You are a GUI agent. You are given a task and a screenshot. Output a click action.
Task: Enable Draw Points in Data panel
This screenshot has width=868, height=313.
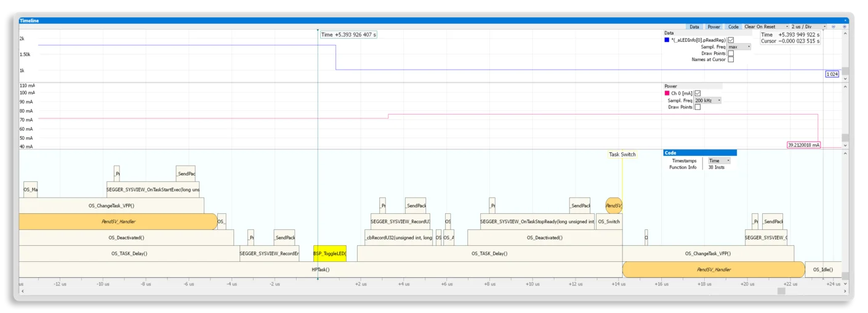pos(731,54)
